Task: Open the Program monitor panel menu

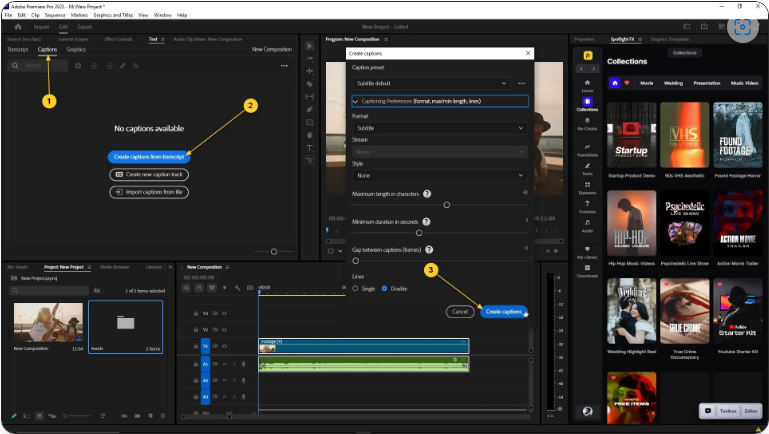Action: 386,39
